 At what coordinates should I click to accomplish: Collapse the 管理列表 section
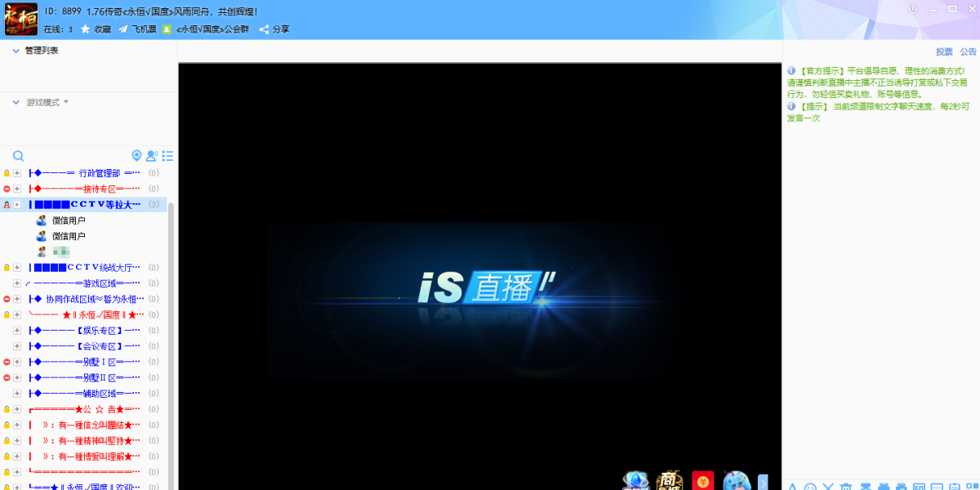[x=16, y=51]
